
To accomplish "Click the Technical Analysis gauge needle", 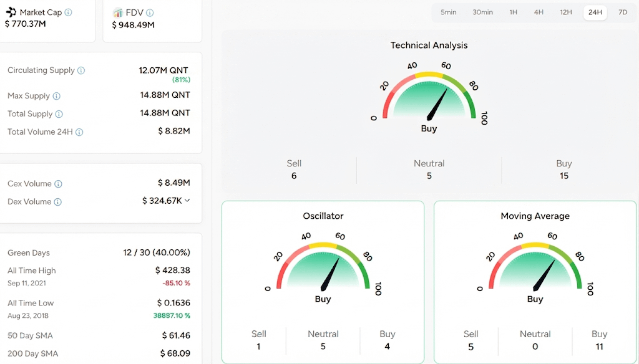I will [437, 105].
